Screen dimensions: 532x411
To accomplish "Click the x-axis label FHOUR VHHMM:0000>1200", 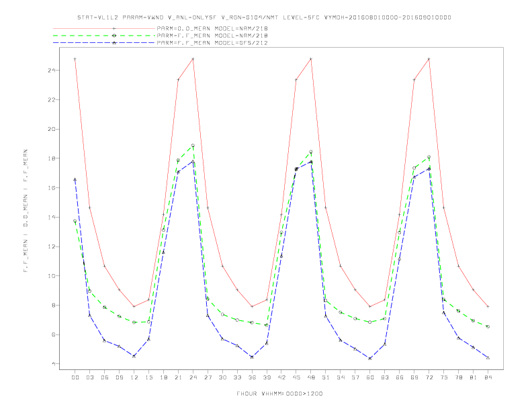I will click(x=279, y=394).
